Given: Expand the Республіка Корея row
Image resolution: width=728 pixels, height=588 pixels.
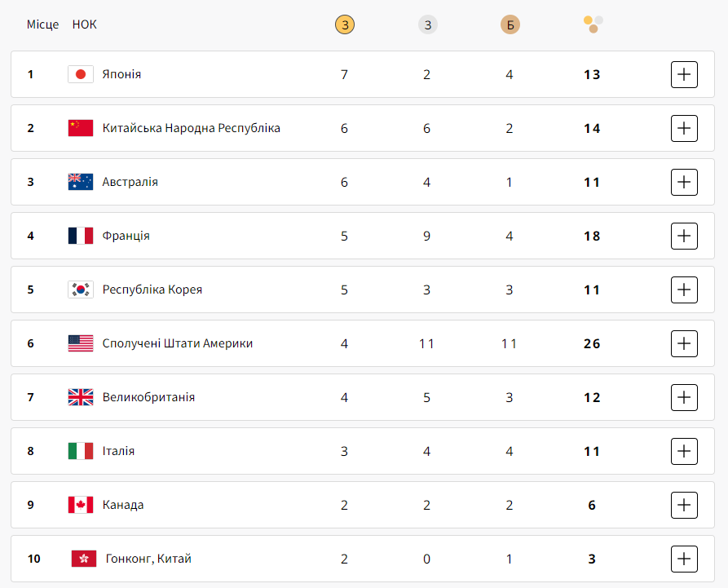Looking at the screenshot, I should [684, 290].
